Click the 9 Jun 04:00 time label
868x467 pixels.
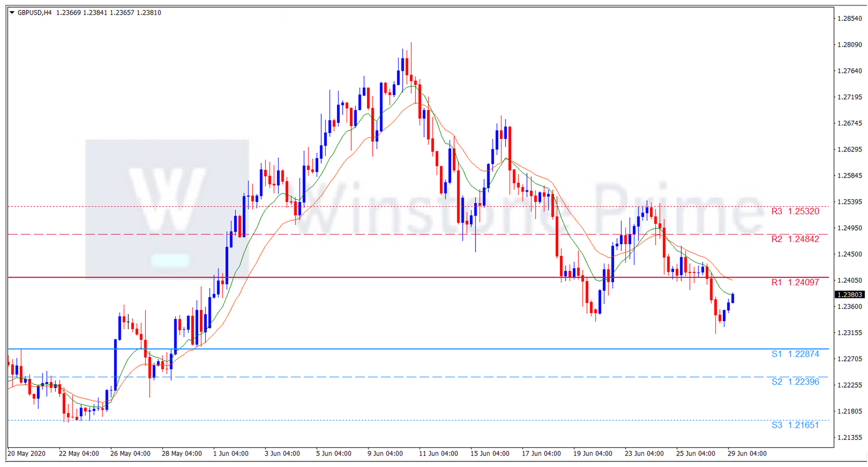(385, 454)
